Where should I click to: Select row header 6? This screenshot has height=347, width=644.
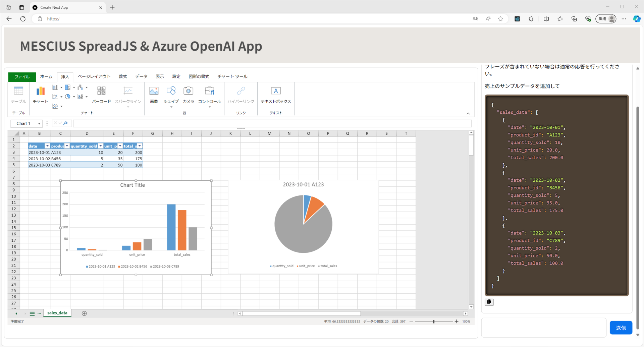point(14,171)
